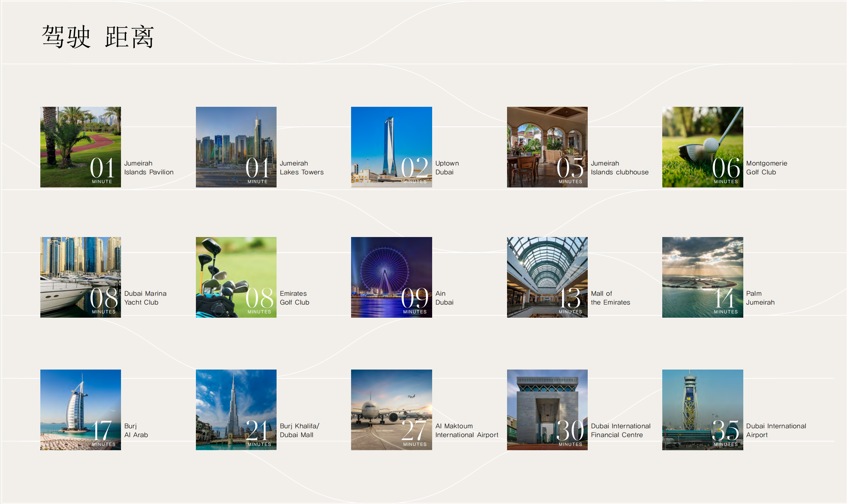This screenshot has height=504, width=847.
Task: Select the Uptown Dubai tower image
Action: tap(391, 147)
